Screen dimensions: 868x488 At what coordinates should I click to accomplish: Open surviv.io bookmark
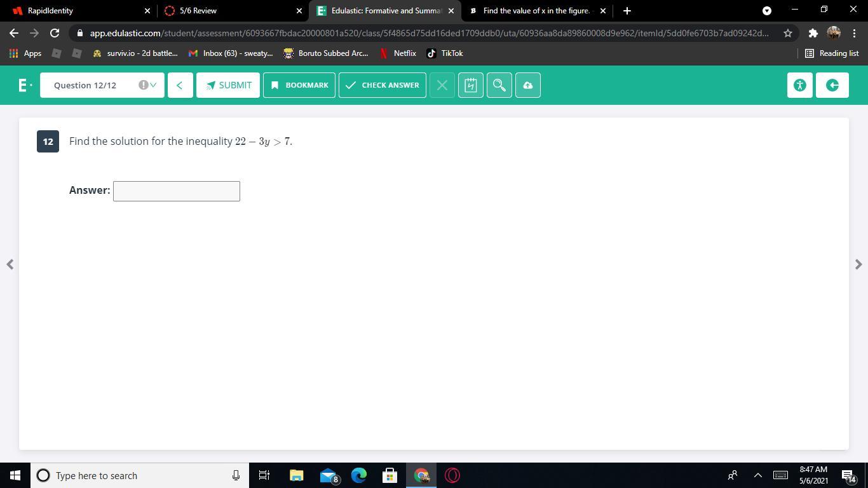(x=135, y=53)
